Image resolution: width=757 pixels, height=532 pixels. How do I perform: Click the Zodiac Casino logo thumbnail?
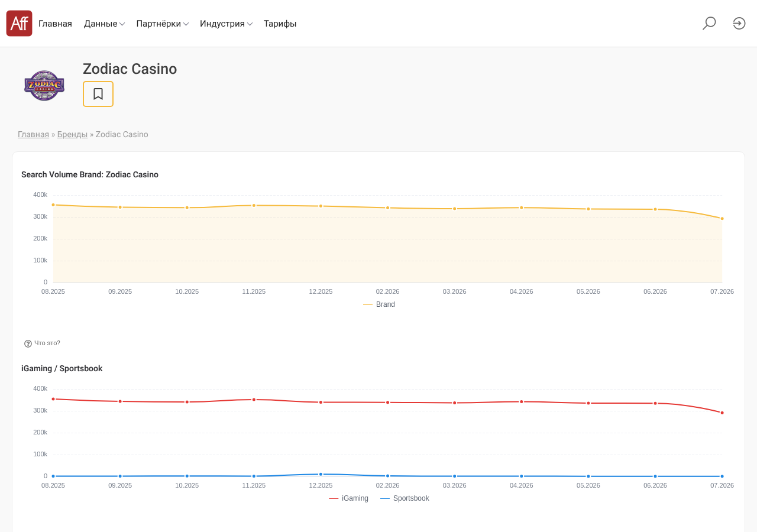[44, 86]
